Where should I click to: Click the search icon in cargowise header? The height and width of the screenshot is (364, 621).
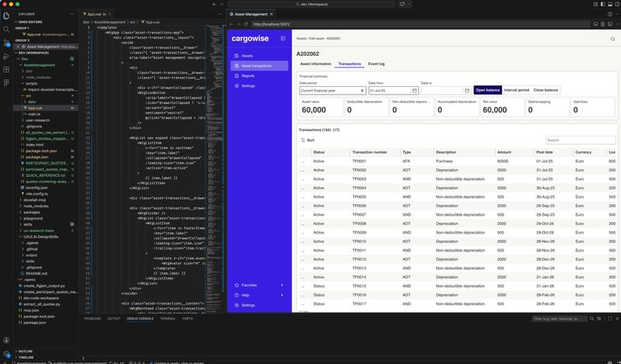pos(612,38)
